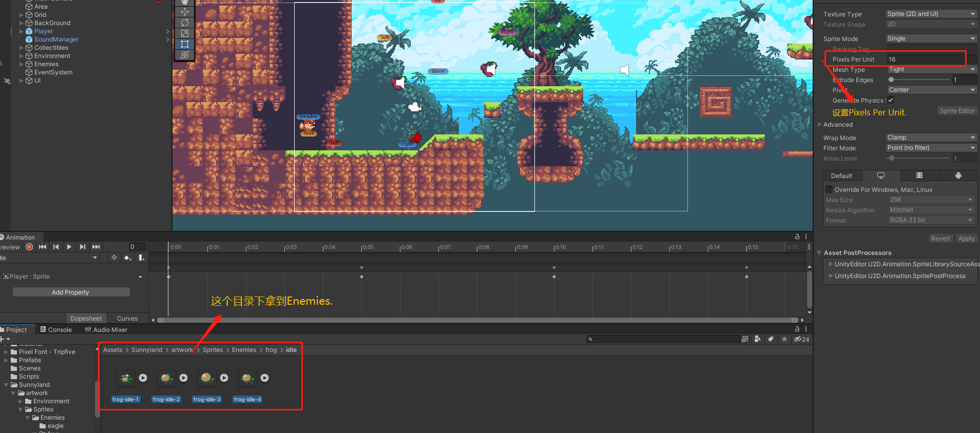Screen dimensions: 980x433
Task: Go to previous animation keyframe
Action: click(x=56, y=247)
